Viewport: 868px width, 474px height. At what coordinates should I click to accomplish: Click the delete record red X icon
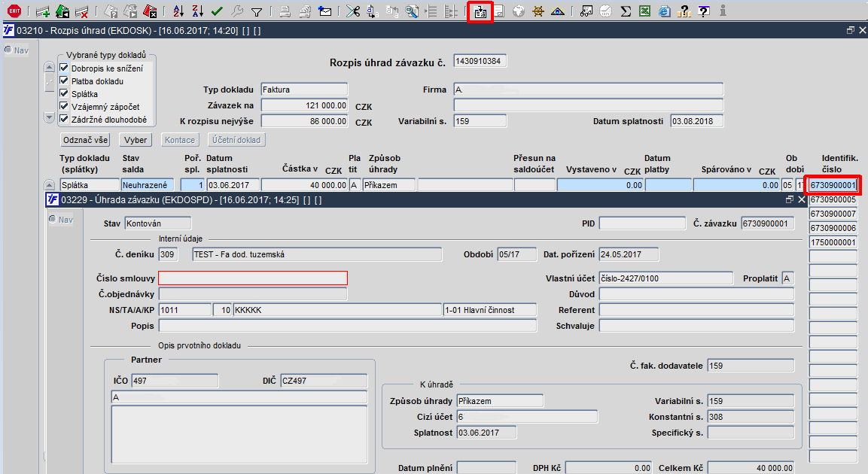[x=82, y=11]
